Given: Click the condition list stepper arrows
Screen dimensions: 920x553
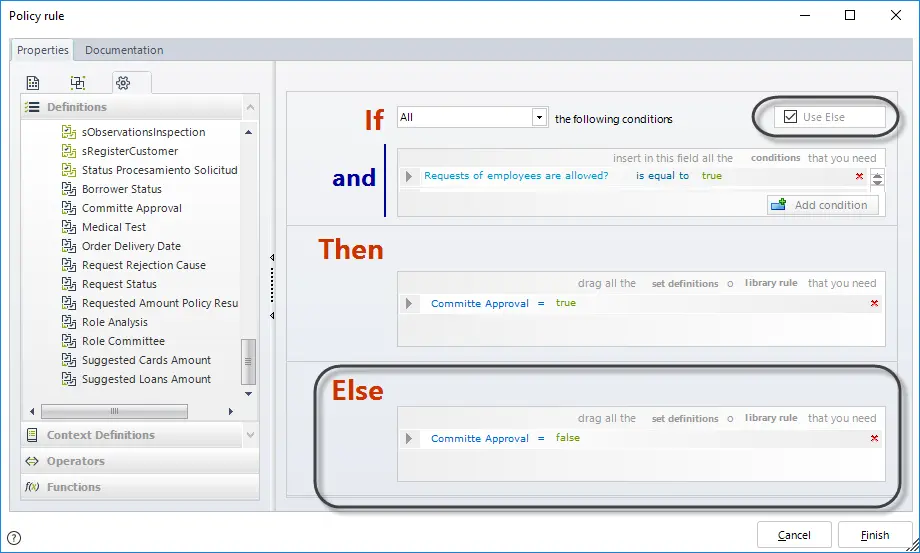Looking at the screenshot, I should 877,178.
